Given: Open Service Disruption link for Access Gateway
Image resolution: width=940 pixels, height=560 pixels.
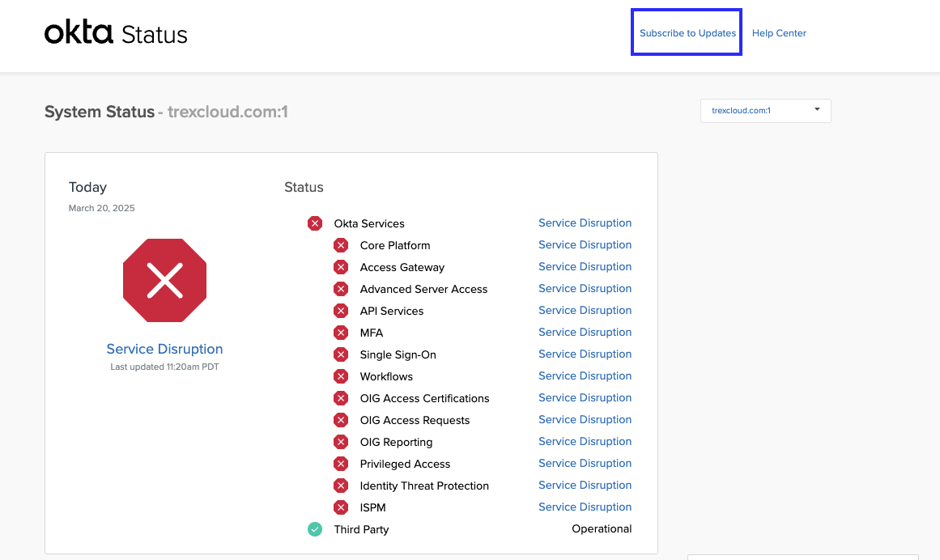Looking at the screenshot, I should click(x=585, y=266).
